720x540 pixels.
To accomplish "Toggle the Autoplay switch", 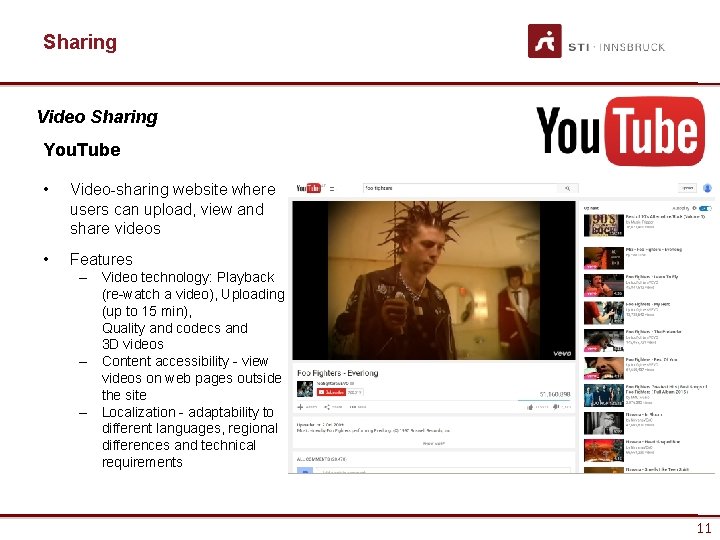I will point(706,208).
